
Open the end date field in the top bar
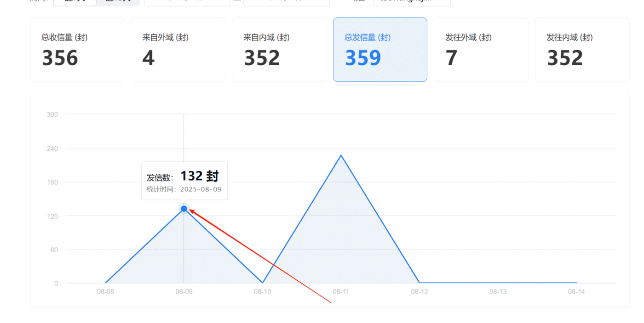click(286, 2)
